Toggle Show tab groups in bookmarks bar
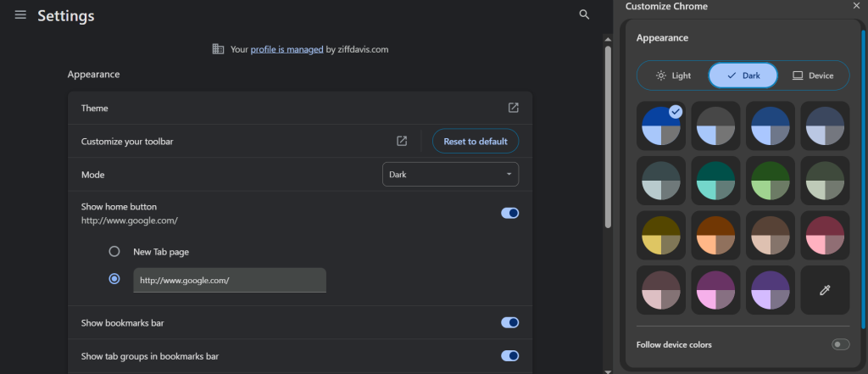 (x=509, y=355)
